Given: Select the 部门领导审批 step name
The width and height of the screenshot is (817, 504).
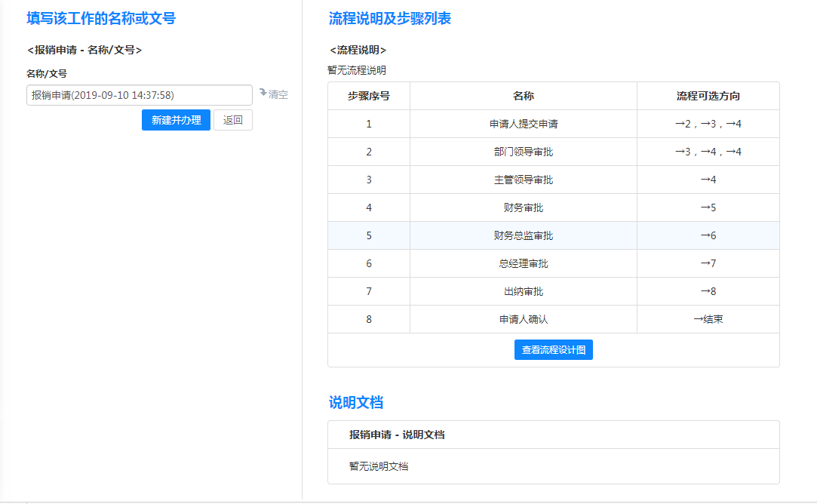Looking at the screenshot, I should [x=523, y=152].
